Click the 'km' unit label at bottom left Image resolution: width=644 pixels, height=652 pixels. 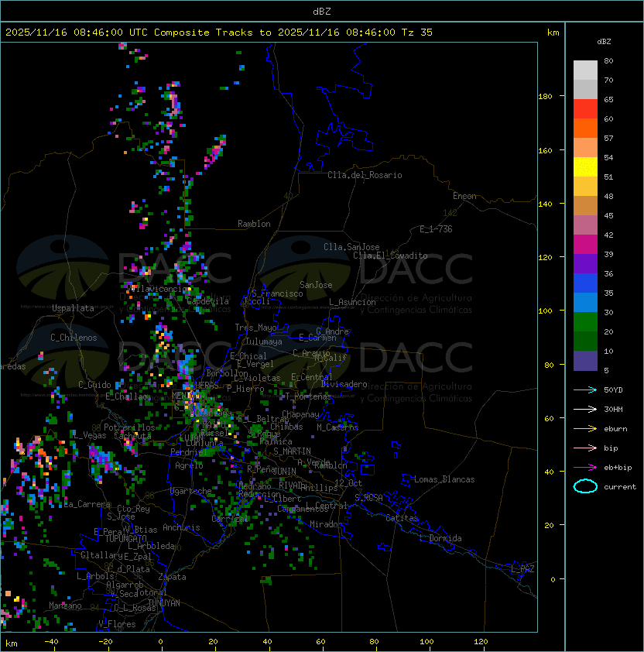[12, 643]
